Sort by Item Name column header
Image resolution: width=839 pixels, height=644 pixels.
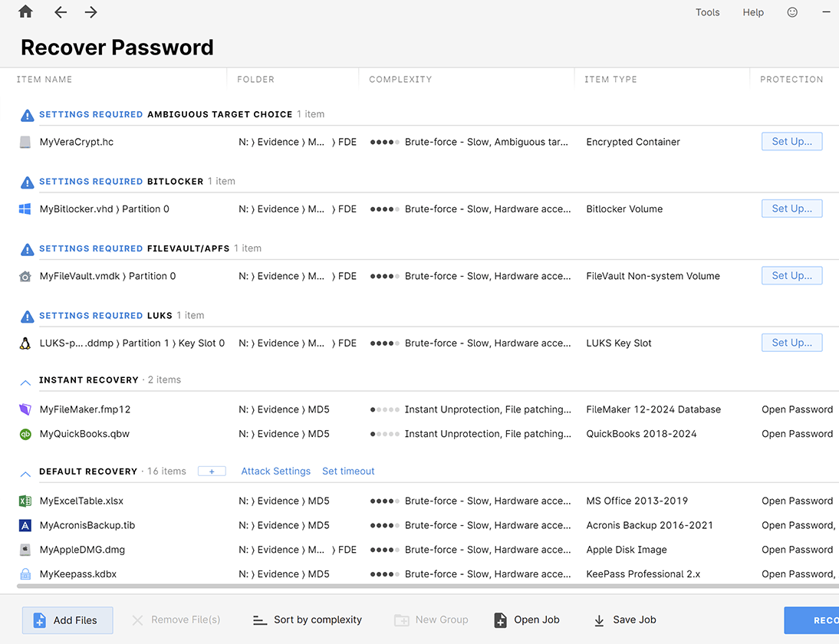click(44, 79)
